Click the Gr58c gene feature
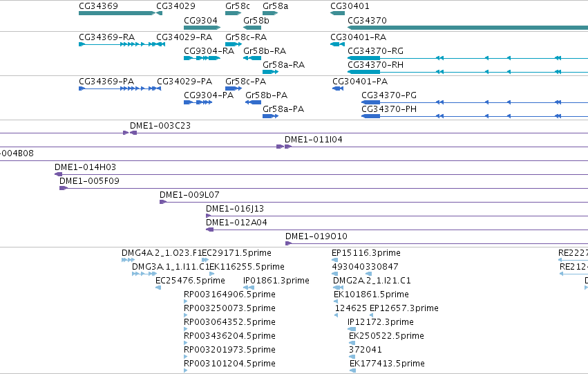Viewport: 588px width, 374px height. [x=233, y=13]
